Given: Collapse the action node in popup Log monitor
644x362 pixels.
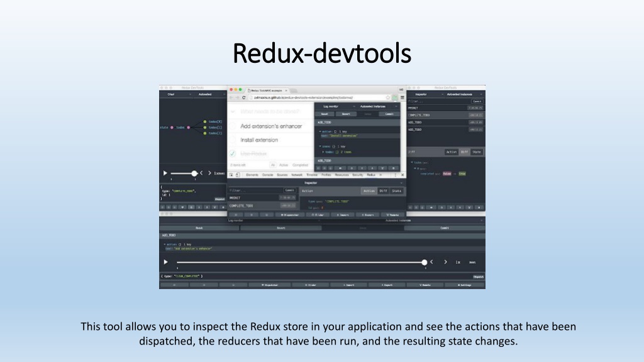Looking at the screenshot, I should click(320, 131).
